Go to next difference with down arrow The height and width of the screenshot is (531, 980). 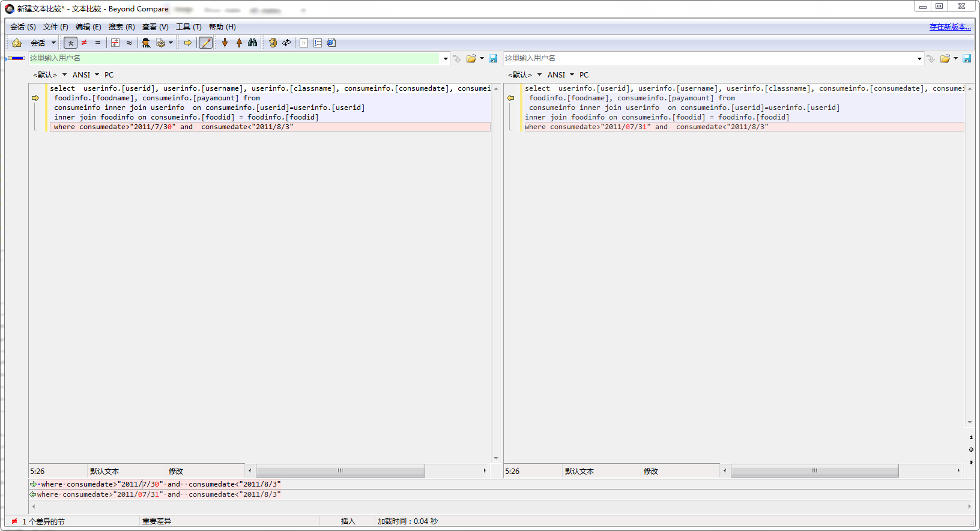[225, 43]
